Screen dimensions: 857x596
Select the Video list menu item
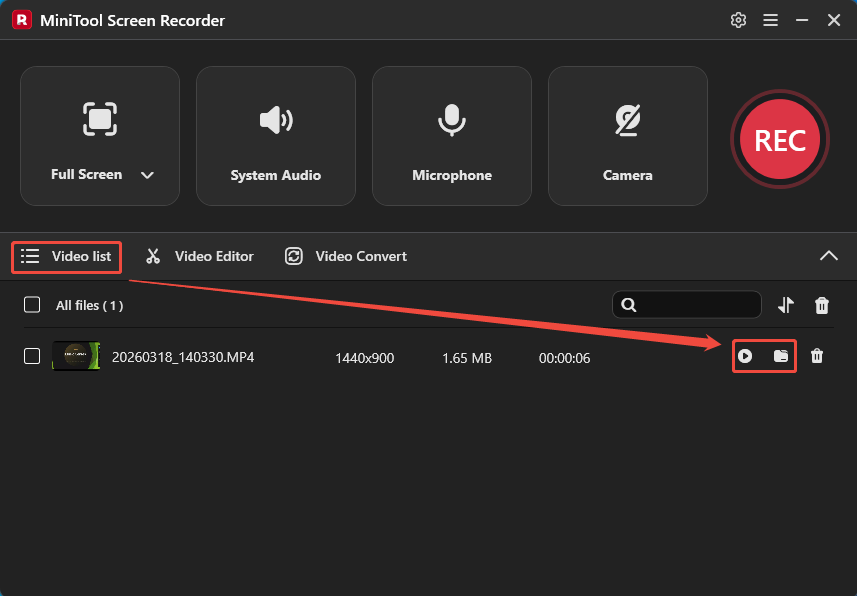pos(66,256)
